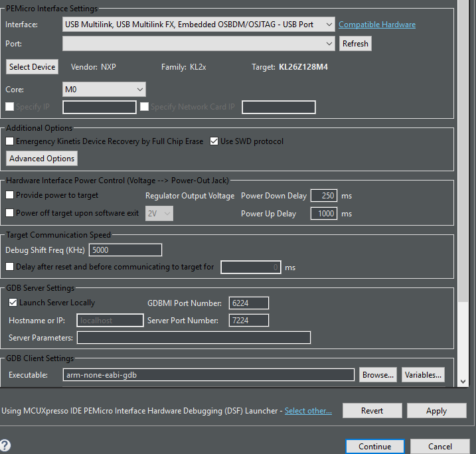Click the Vendor: NXP label
This screenshot has width=476, height=454.
[94, 67]
